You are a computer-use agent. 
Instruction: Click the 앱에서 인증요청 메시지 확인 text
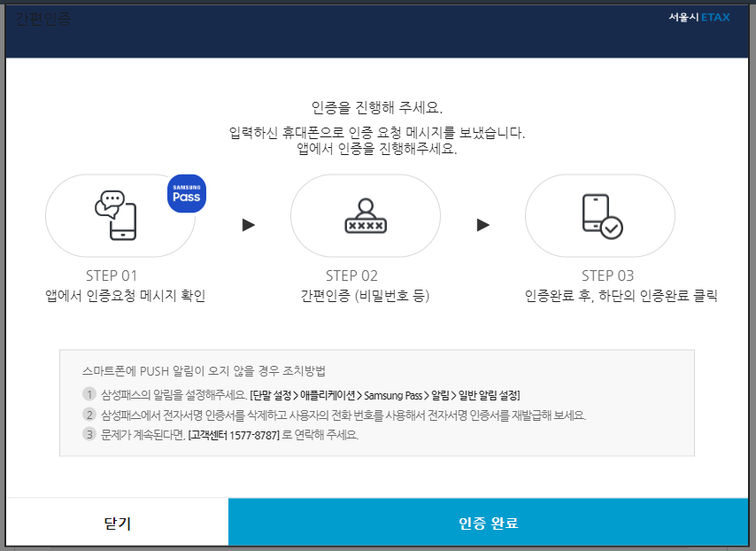pyautogui.click(x=126, y=295)
